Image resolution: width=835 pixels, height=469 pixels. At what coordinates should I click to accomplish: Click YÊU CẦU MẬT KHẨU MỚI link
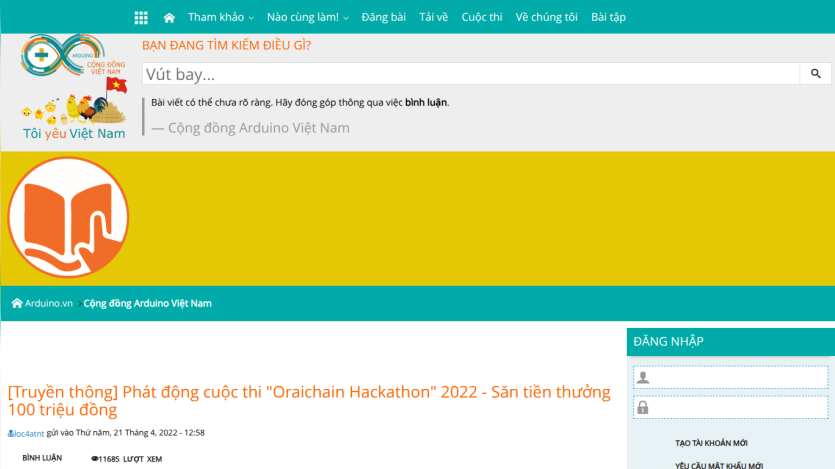pyautogui.click(x=719, y=465)
